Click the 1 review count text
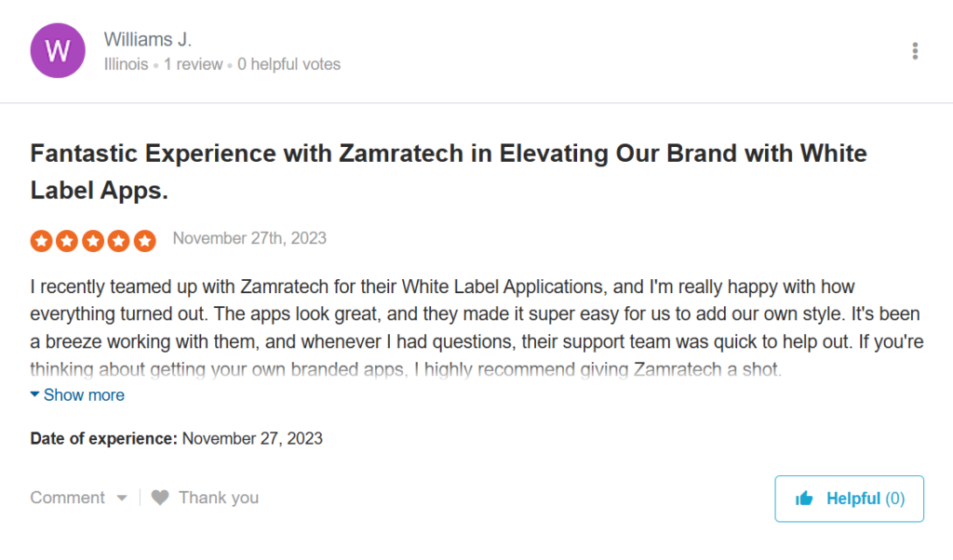The height and width of the screenshot is (560, 953). click(x=194, y=65)
